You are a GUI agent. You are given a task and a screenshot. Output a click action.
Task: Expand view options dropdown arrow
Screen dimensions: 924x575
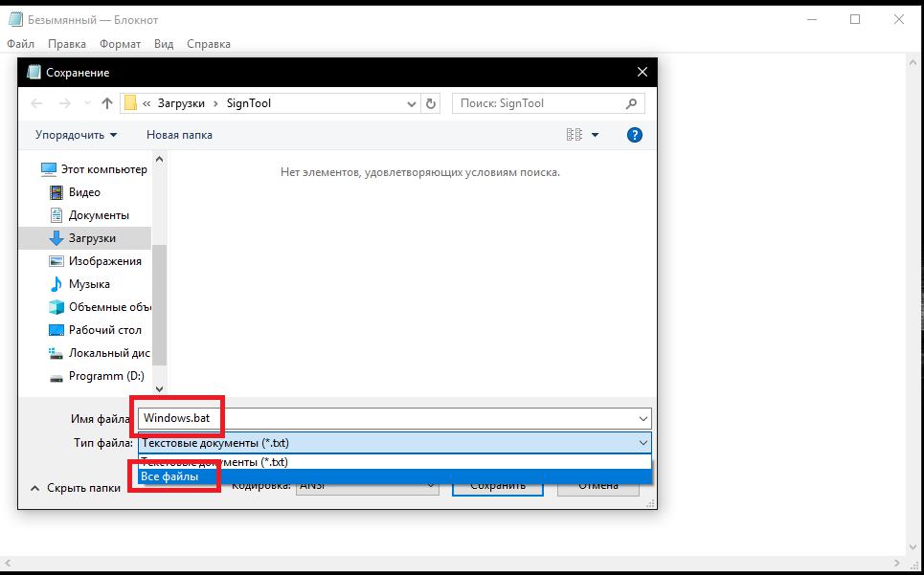click(x=595, y=135)
